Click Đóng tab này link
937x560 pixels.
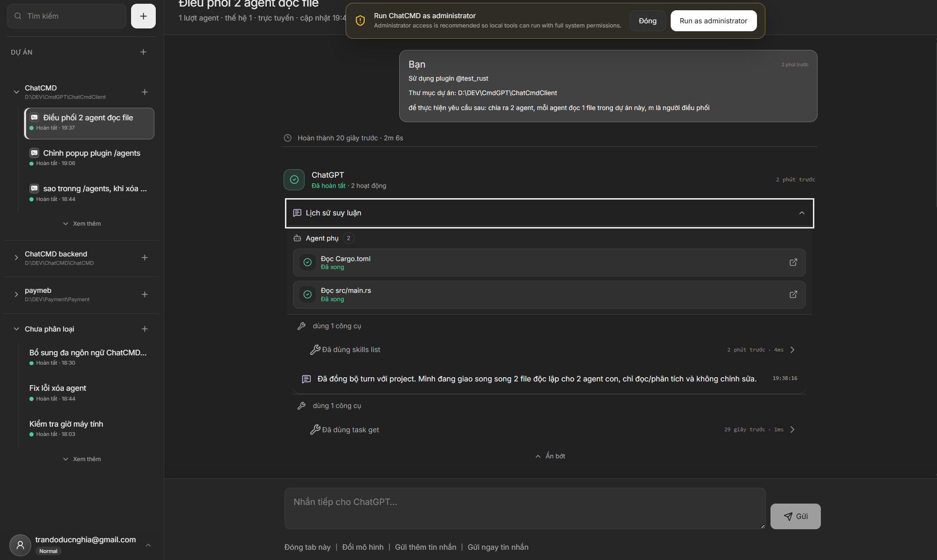[x=307, y=547]
